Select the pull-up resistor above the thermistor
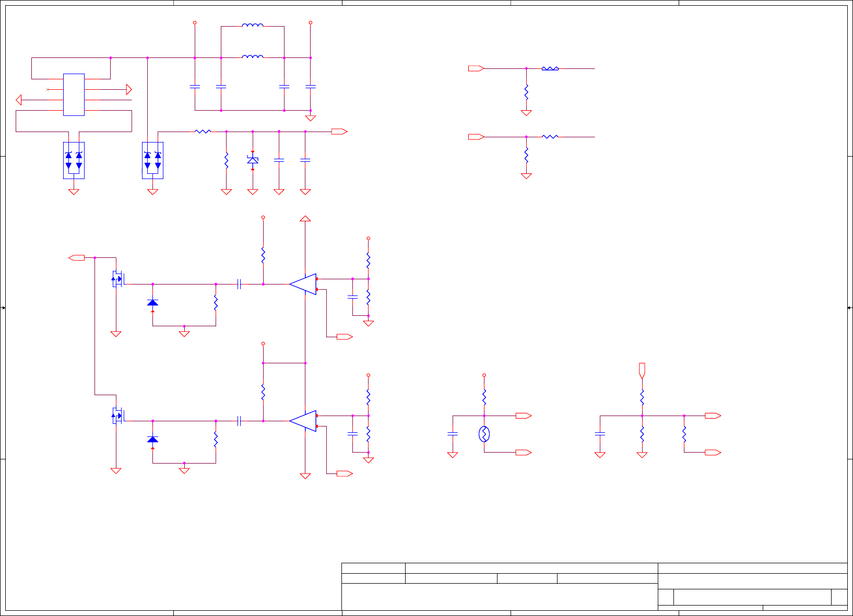The width and height of the screenshot is (853, 616). point(484,397)
